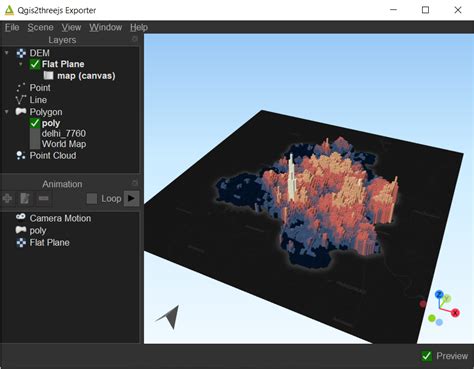Select Flat Plane in the Animation panel
474x369 pixels.
click(49, 242)
